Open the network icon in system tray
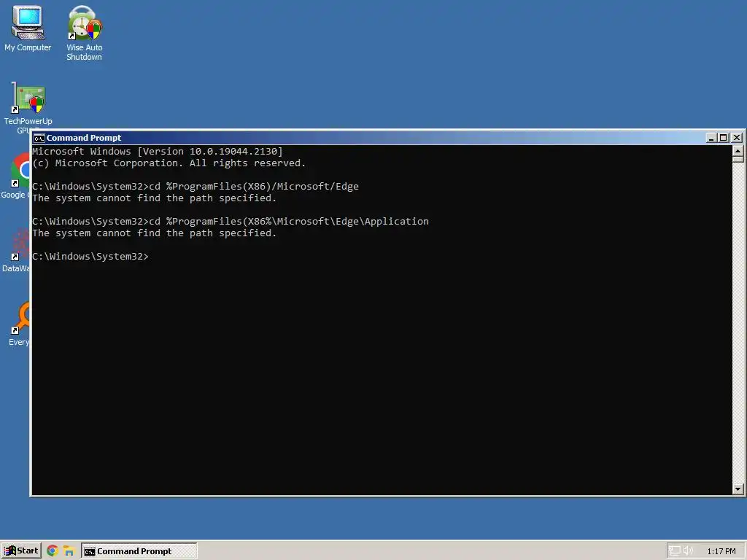 pyautogui.click(x=675, y=551)
